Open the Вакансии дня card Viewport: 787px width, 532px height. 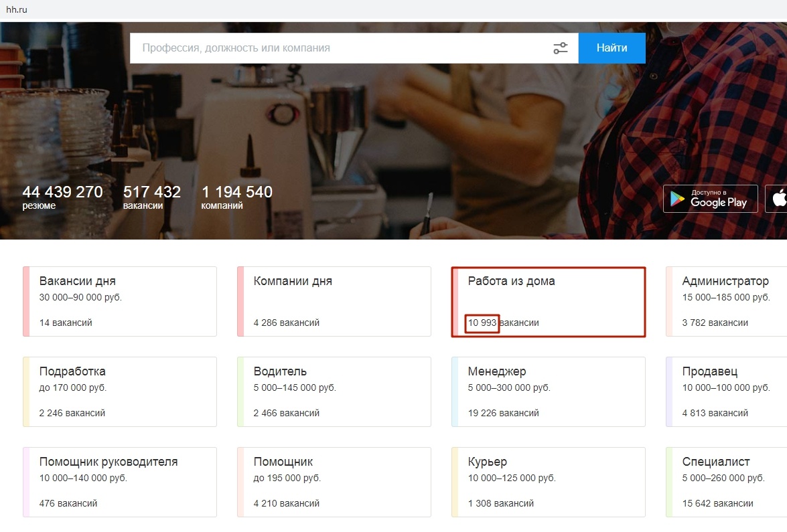(120, 301)
